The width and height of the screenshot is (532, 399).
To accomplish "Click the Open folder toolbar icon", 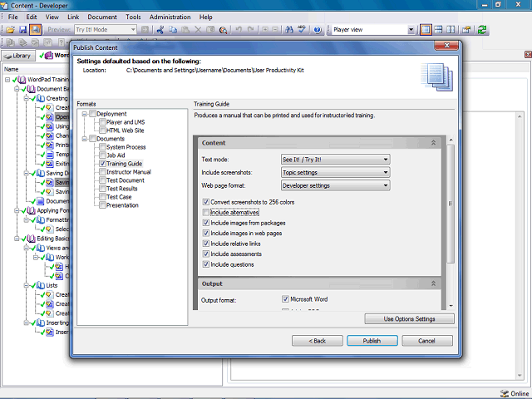I will click(10, 30).
